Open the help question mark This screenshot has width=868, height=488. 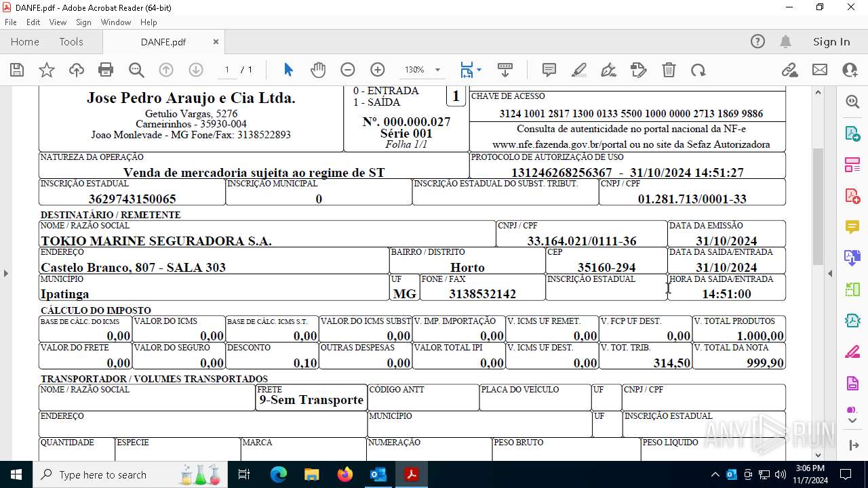757,41
